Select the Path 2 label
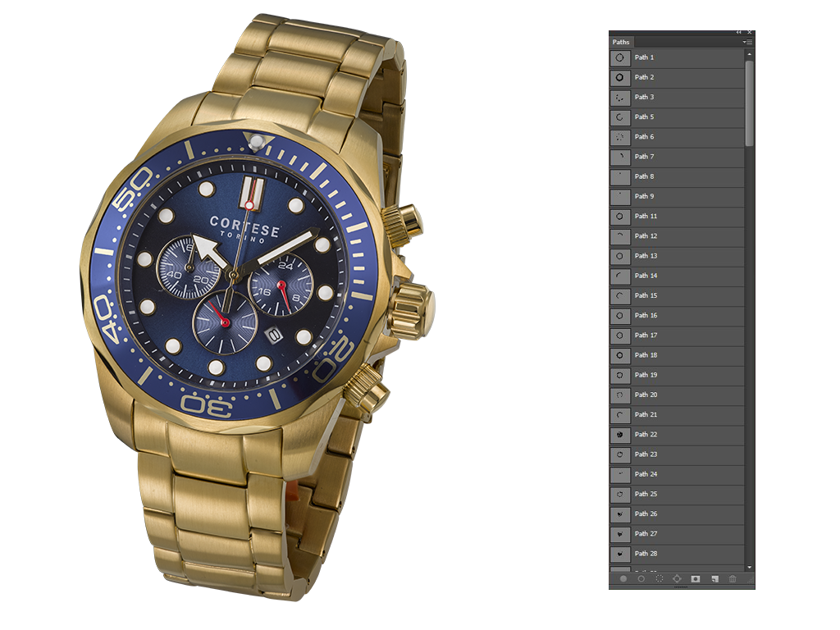Image resolution: width=840 pixels, height=630 pixels. 644,77
